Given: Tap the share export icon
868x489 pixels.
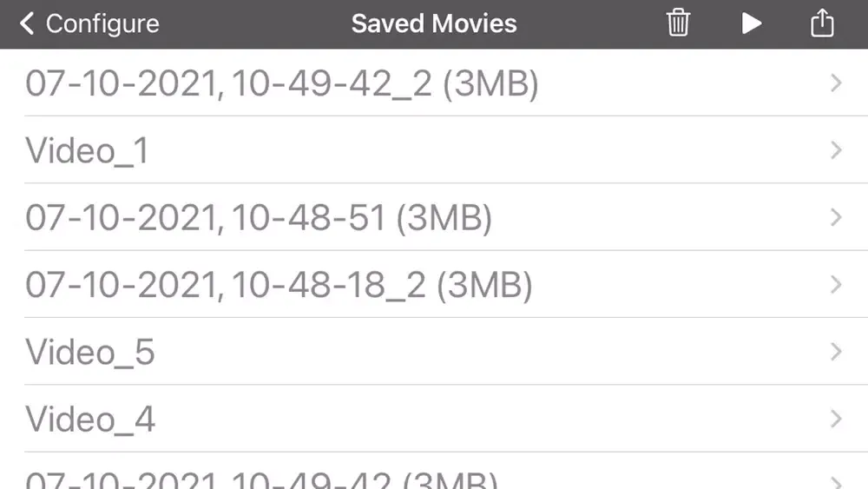Looking at the screenshot, I should [x=821, y=23].
